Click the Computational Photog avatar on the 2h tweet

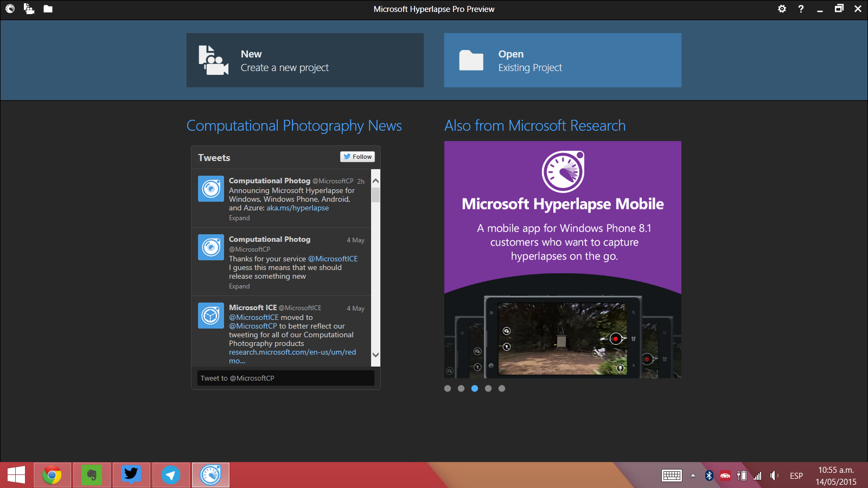coord(211,189)
